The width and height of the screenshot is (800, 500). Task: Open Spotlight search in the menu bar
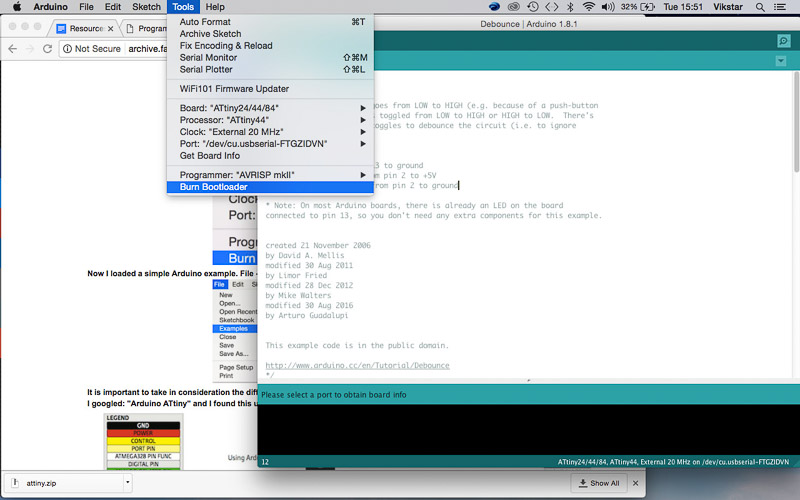click(x=760, y=7)
